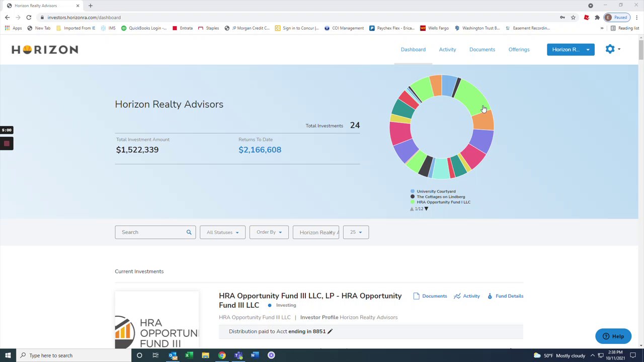Launch Outlook from the taskbar
This screenshot has width=644, height=362.
point(173,355)
